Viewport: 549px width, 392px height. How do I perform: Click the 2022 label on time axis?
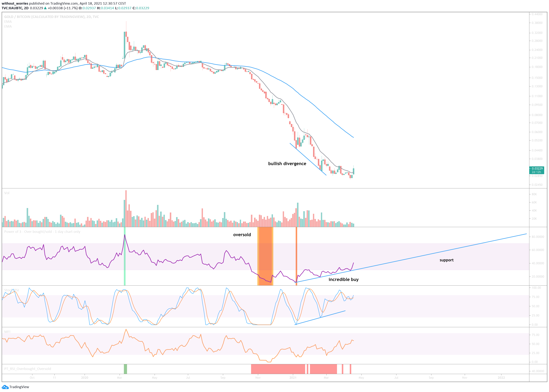pyautogui.click(x=501, y=378)
